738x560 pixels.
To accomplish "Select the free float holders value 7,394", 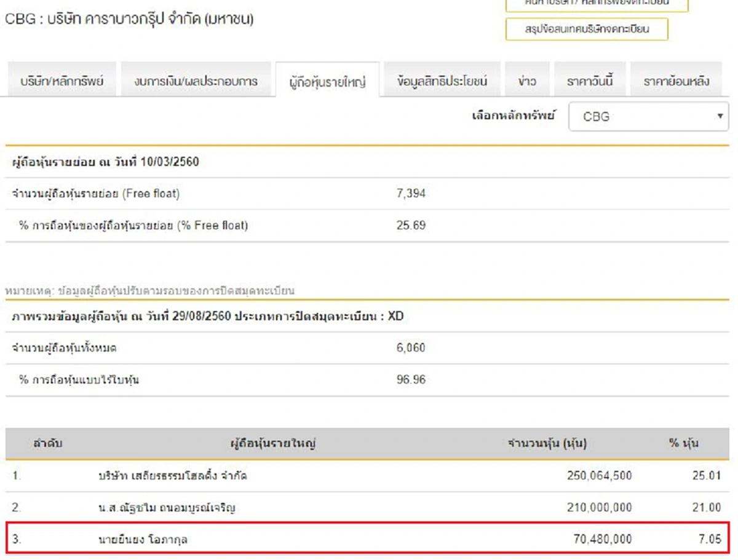I will pyautogui.click(x=411, y=194).
